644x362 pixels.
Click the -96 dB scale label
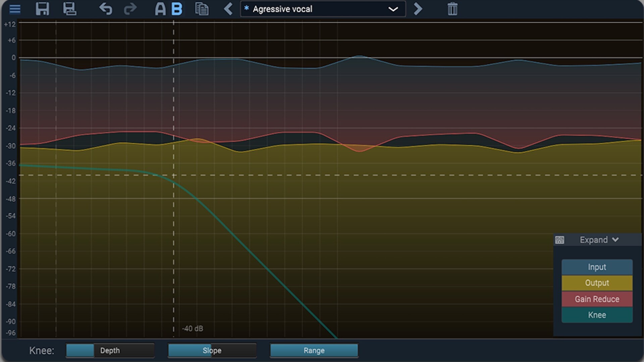[11, 333]
